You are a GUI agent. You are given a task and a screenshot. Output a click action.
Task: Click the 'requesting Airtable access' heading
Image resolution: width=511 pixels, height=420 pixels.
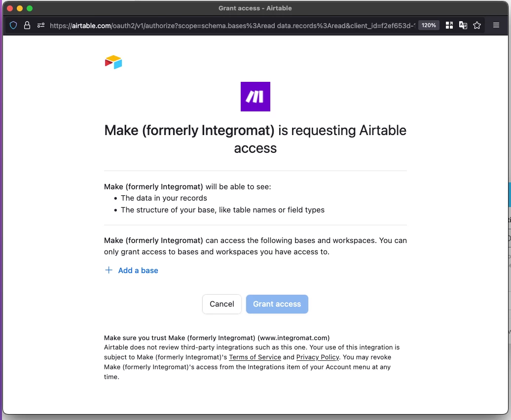255,139
